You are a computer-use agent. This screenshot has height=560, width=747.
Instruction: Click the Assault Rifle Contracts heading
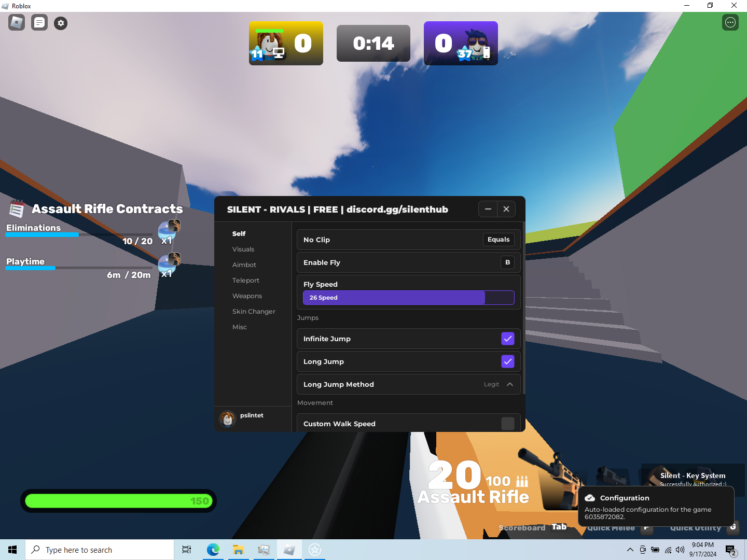click(107, 208)
